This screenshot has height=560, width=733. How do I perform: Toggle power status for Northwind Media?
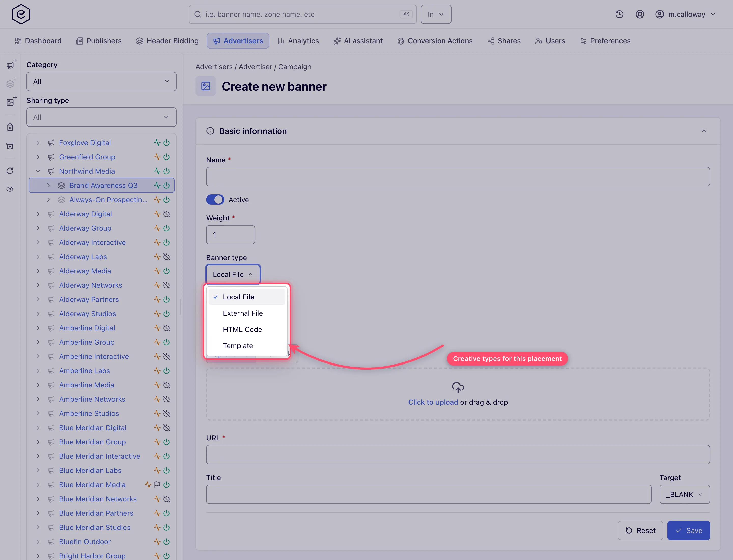point(167,171)
